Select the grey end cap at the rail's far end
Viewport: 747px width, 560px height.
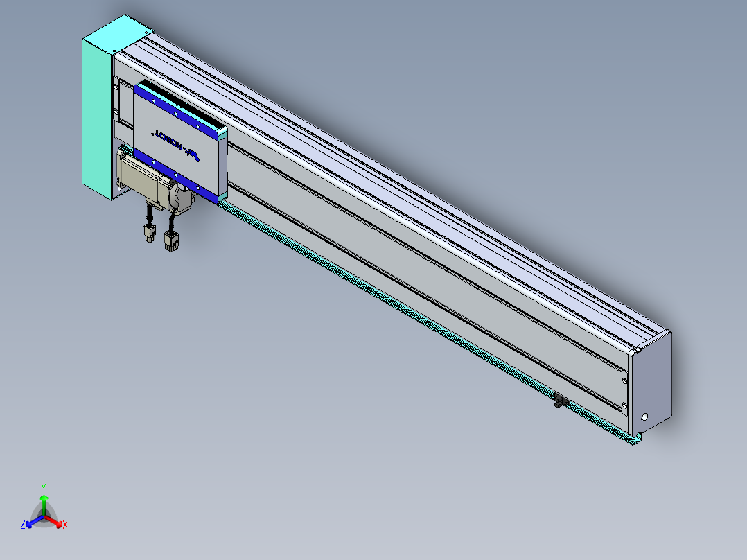651,384
